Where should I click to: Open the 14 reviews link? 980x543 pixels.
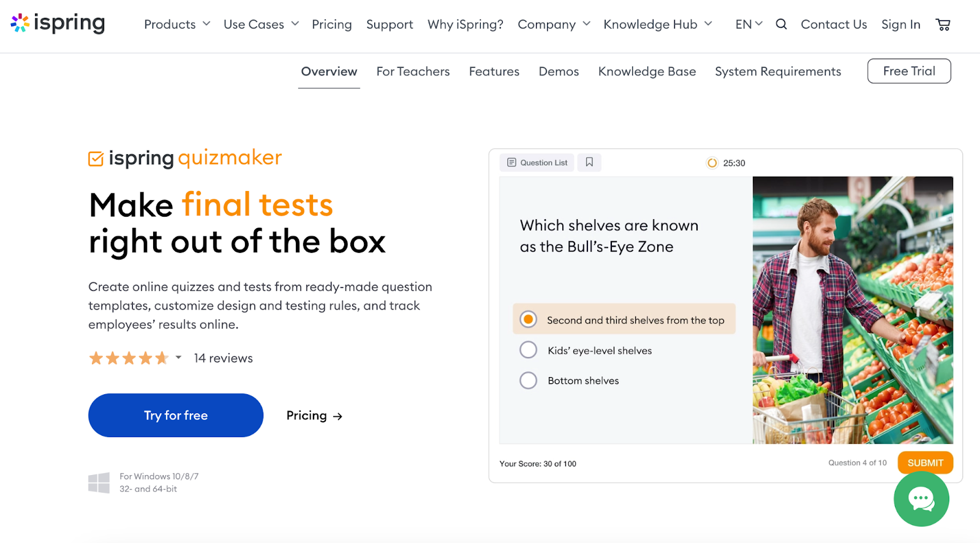coord(223,358)
